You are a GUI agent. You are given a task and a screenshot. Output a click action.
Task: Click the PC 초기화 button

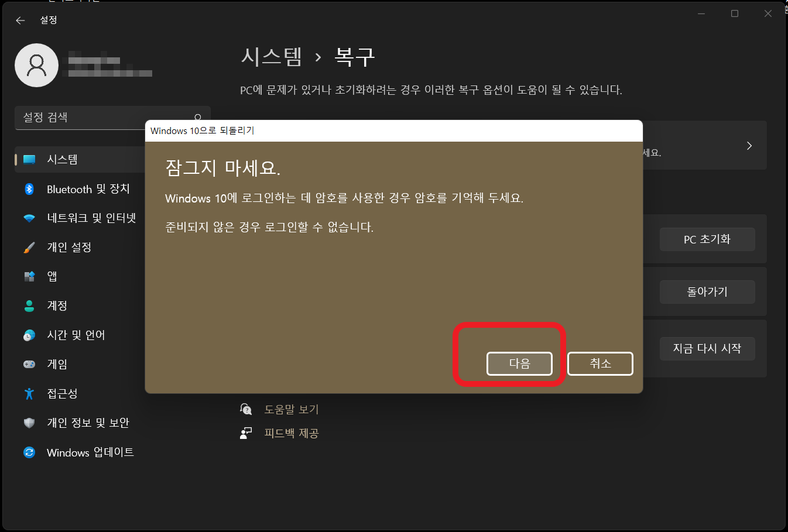tap(707, 239)
